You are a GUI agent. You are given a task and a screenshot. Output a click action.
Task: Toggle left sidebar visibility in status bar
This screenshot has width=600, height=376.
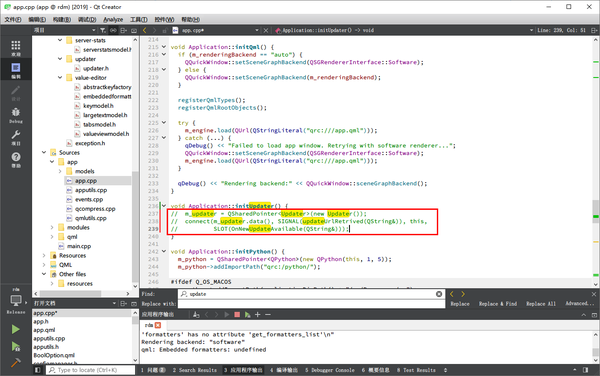click(38, 370)
